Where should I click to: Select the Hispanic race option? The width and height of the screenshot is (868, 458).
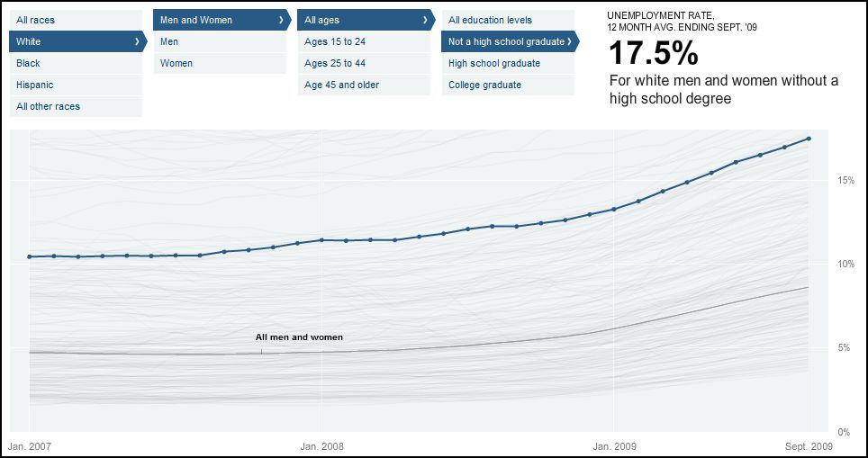pos(35,85)
